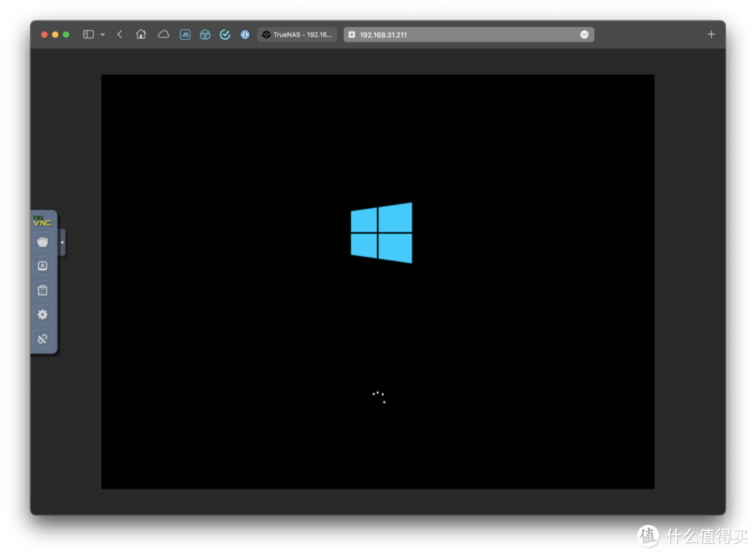Viewport: 756px width, 555px height.
Task: Open the noVNC drag viewport hand tool
Action: tap(43, 241)
